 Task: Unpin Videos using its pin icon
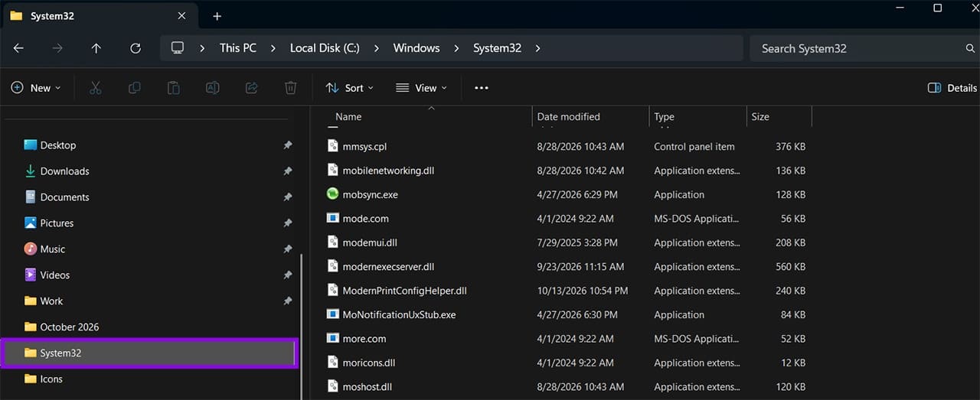click(x=288, y=275)
